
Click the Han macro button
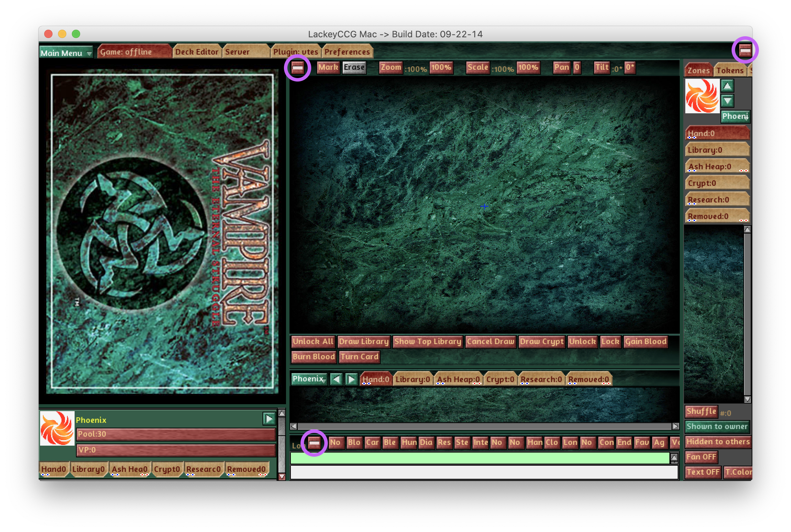(x=535, y=443)
